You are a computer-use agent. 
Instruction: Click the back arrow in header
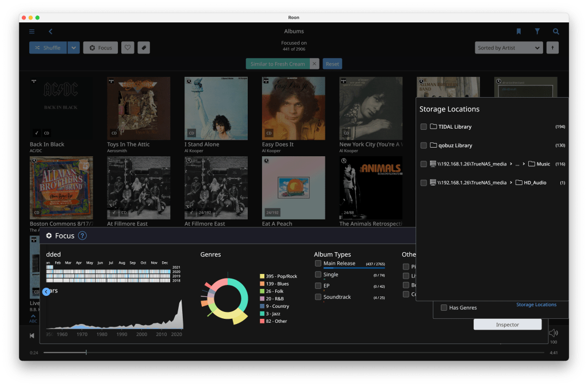[x=51, y=32]
